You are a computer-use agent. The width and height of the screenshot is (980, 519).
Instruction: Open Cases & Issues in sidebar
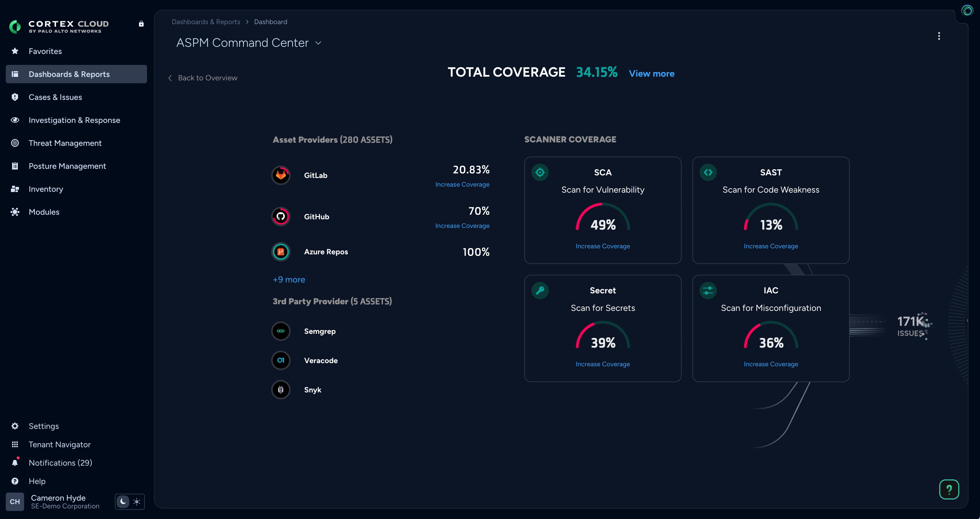coord(55,97)
